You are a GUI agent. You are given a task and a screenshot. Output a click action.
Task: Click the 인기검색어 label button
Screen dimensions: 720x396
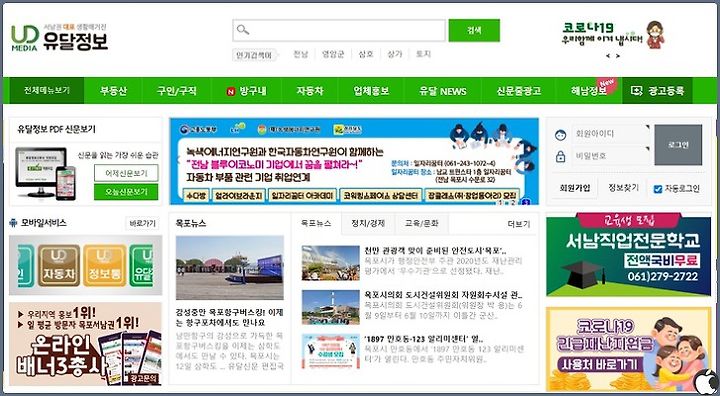(x=254, y=56)
